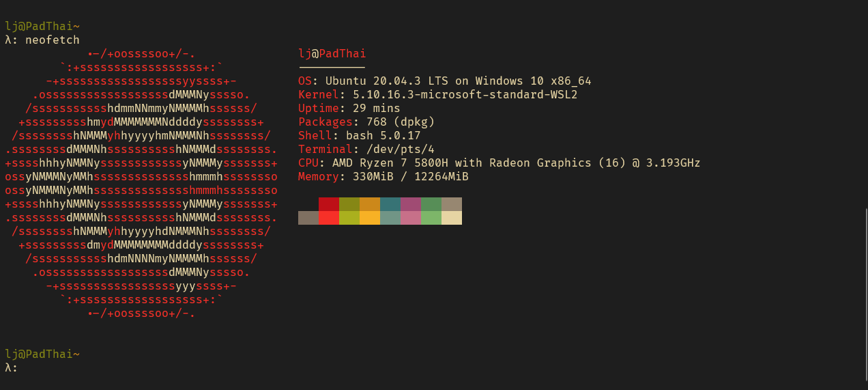The image size is (868, 390).
Task: Click the OS line showing Ubuntu 20.04.3
Action: 445,81
